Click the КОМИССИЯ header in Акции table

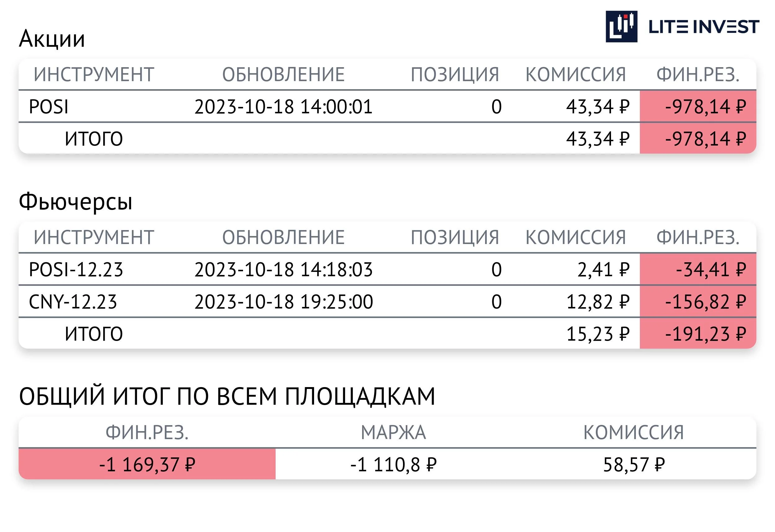[575, 74]
